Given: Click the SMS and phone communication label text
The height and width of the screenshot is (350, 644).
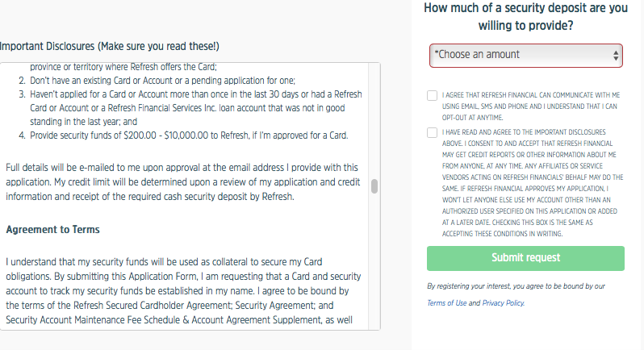Looking at the screenshot, I should pos(530,100).
